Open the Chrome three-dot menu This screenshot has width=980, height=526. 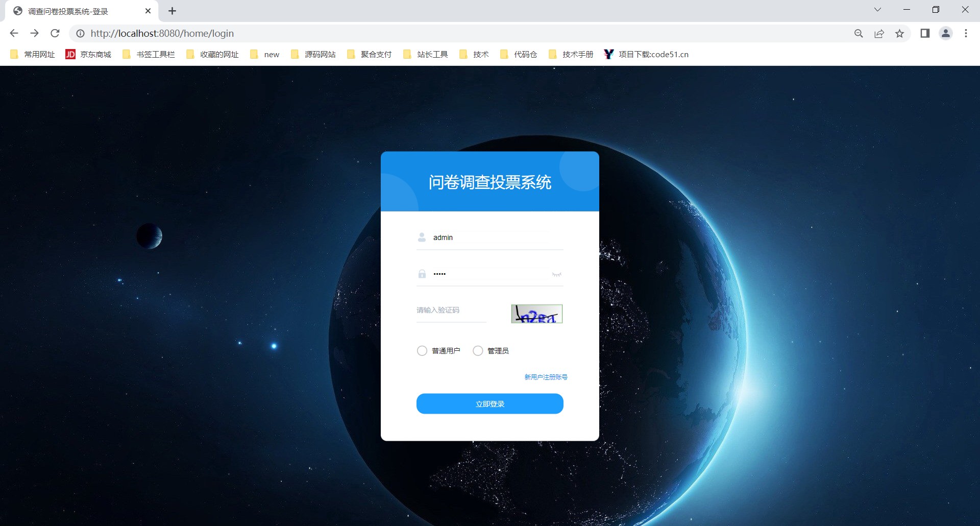966,33
